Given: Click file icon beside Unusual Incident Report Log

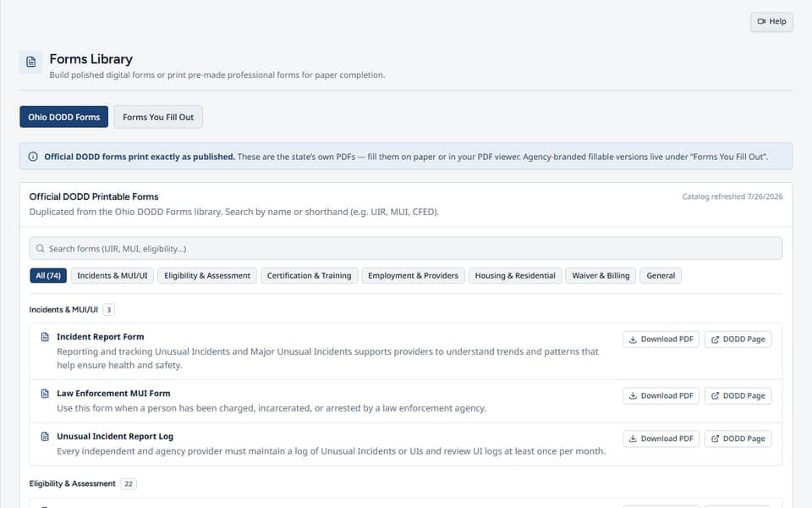Looking at the screenshot, I should pyautogui.click(x=45, y=437).
